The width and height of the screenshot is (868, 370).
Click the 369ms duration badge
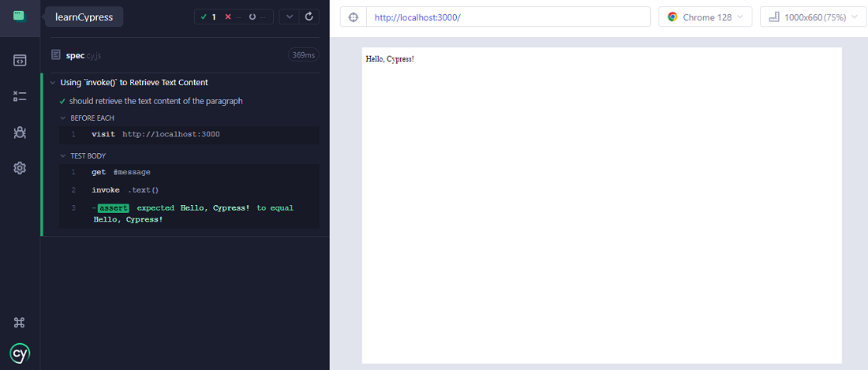coord(303,54)
